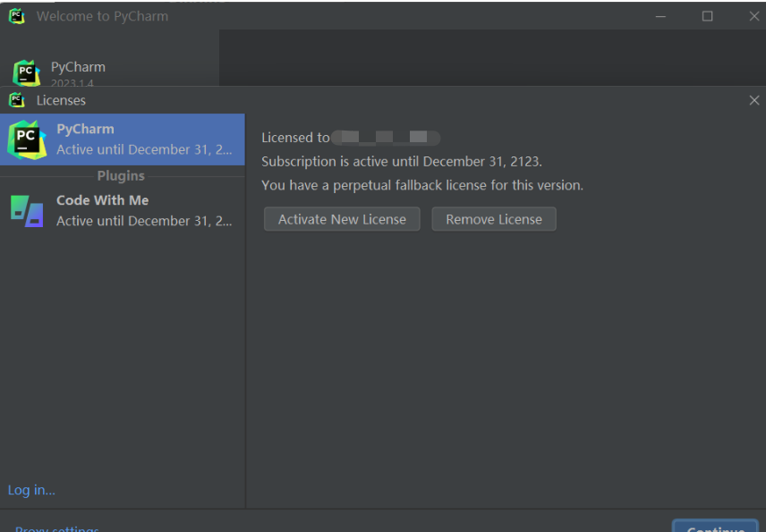766x532 pixels.
Task: Click the partially visible Continue button
Action: coord(716,526)
